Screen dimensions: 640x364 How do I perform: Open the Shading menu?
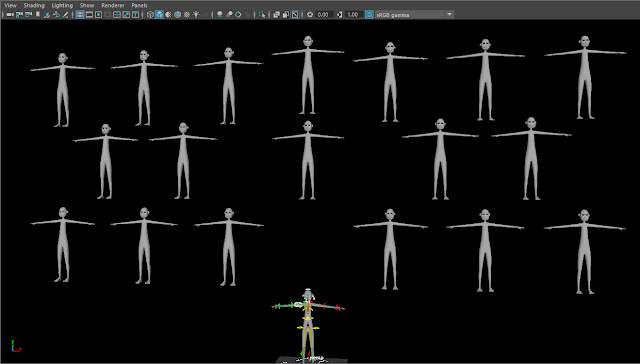34,5
